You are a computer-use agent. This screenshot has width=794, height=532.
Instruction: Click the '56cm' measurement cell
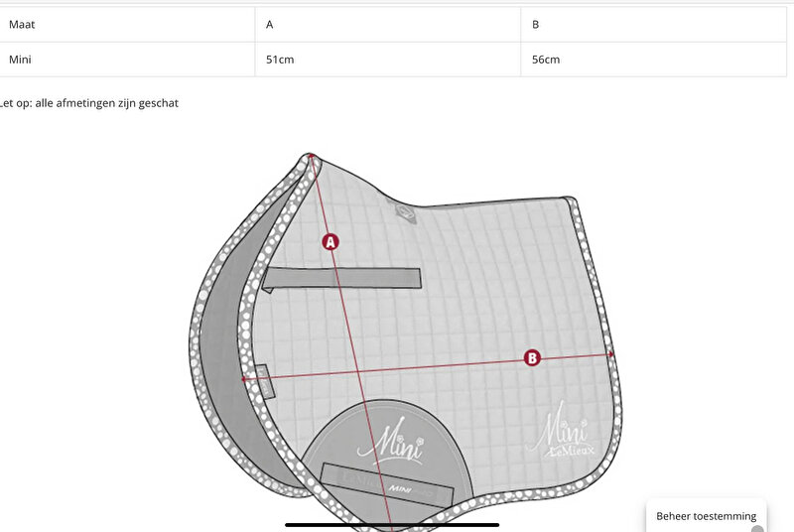[x=654, y=60]
